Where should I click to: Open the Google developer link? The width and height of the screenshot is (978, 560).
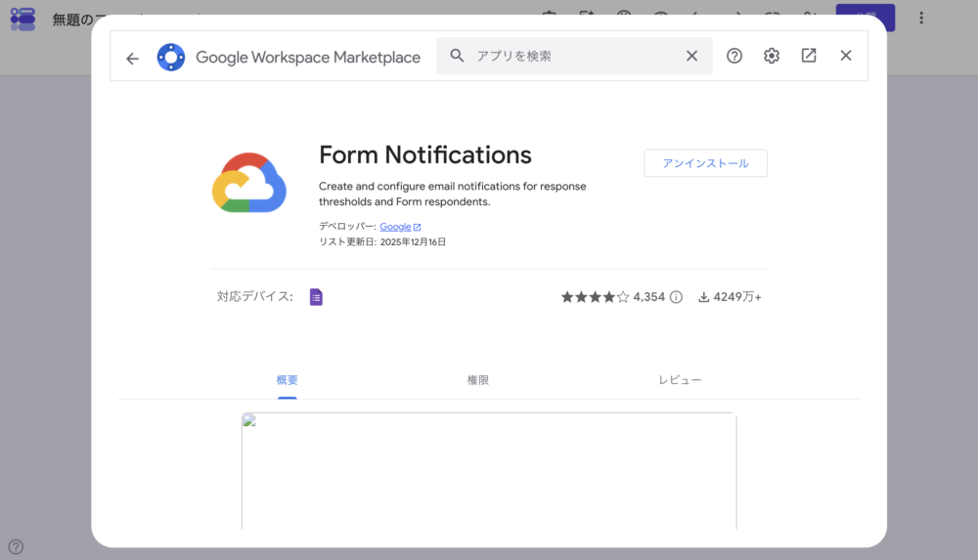click(x=400, y=227)
